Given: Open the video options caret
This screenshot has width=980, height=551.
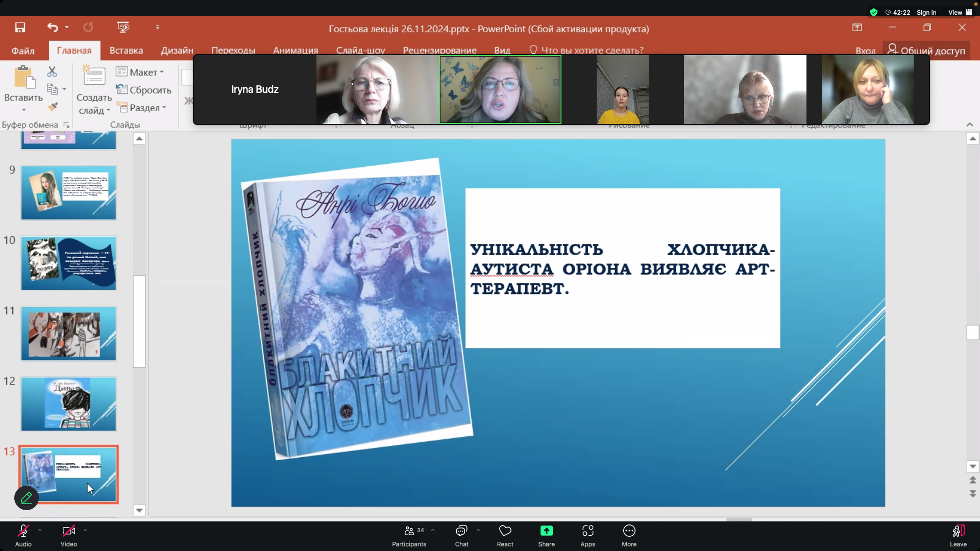Looking at the screenshot, I should [x=85, y=531].
